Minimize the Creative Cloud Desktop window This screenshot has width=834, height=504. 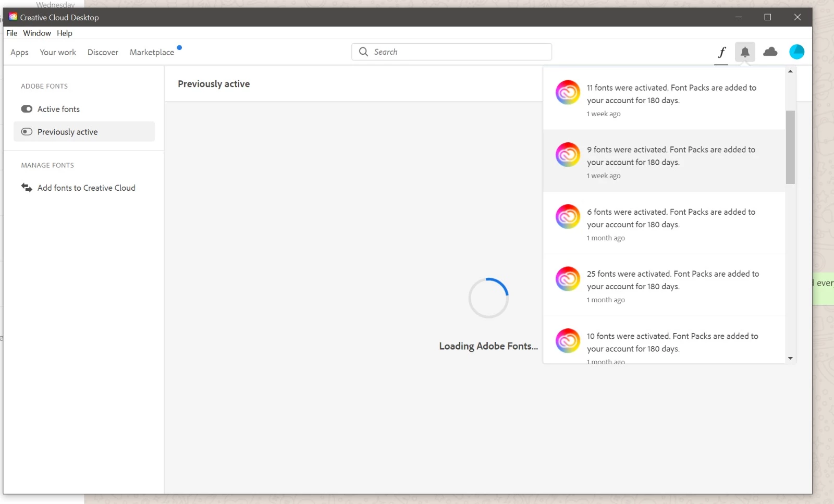(738, 17)
